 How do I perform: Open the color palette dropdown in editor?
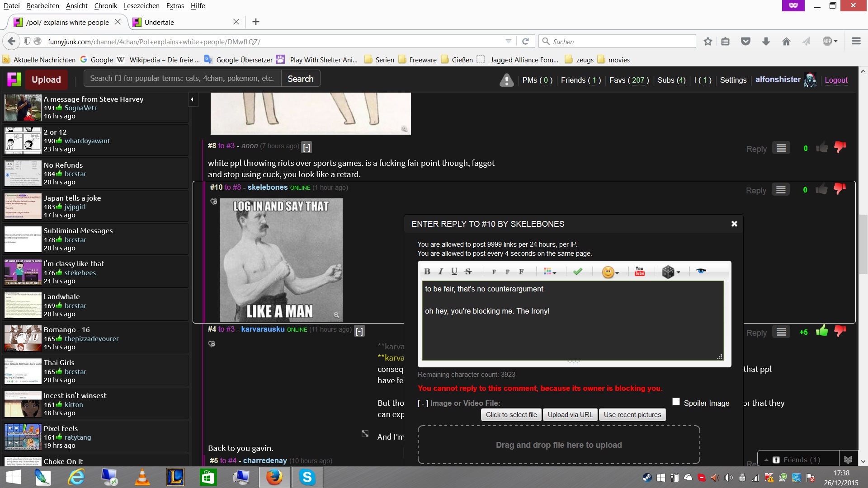coord(550,272)
